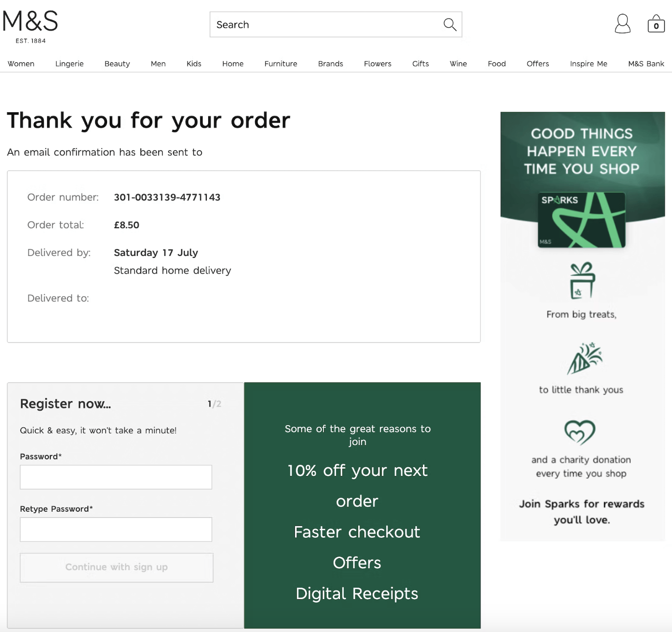Click the search magnifier icon
Viewport: 672px width, 632px height.
click(x=450, y=24)
